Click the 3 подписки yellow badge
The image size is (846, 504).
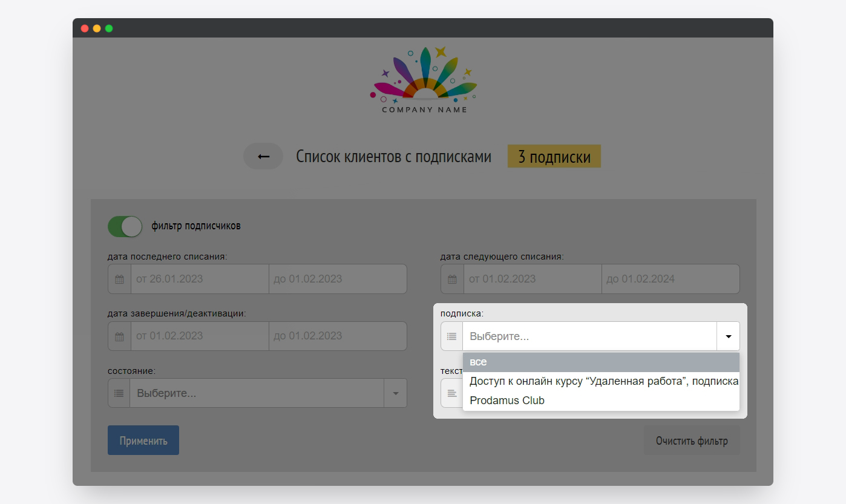point(554,157)
